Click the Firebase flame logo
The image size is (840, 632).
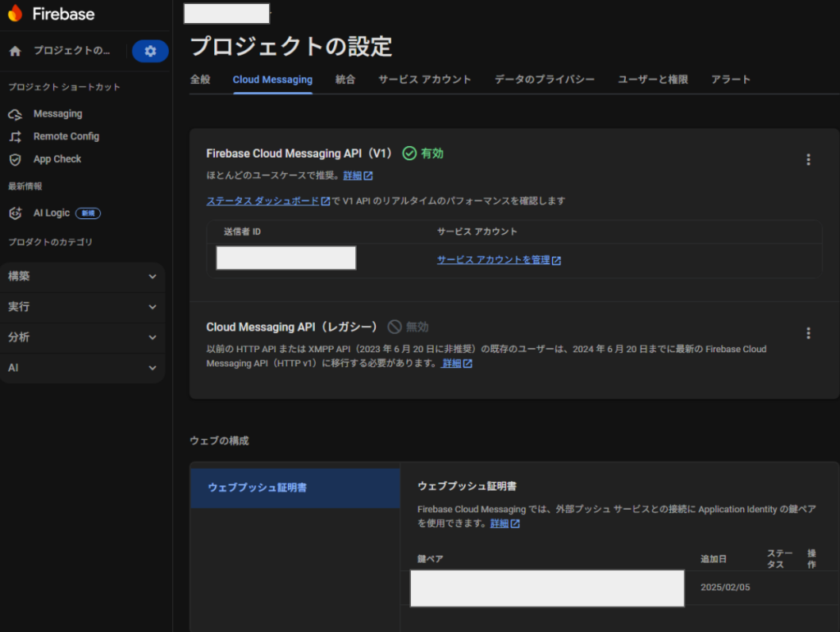[x=16, y=14]
